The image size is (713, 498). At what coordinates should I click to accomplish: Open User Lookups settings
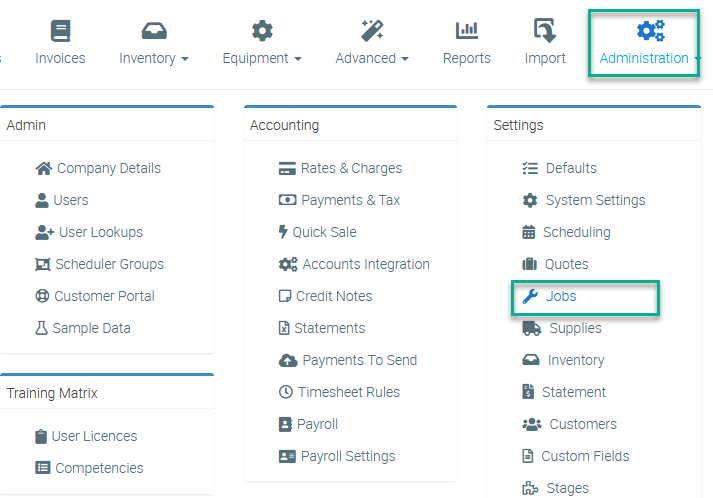click(x=100, y=232)
